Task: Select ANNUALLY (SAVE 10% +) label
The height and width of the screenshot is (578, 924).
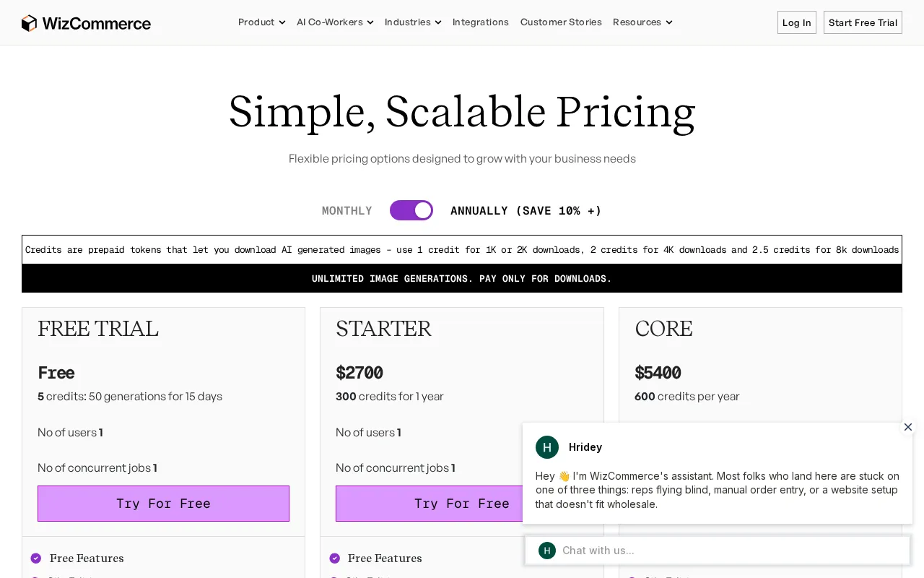Action: click(x=526, y=211)
